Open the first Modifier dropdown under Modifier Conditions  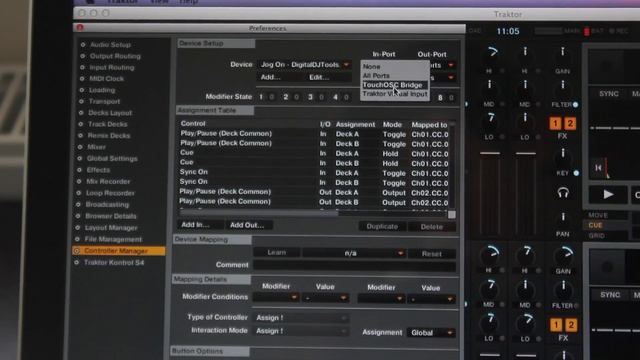click(276, 298)
